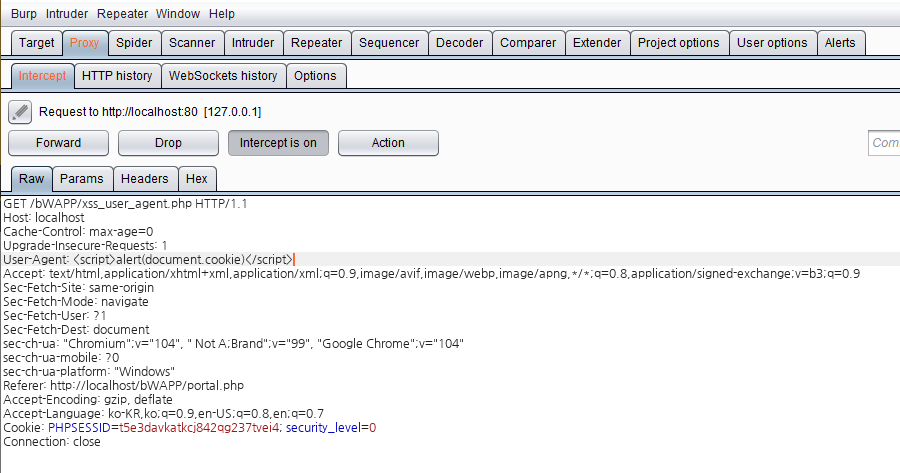This screenshot has height=473, width=900.
Task: Open the HTTP history sub-tab
Action: [x=117, y=76]
